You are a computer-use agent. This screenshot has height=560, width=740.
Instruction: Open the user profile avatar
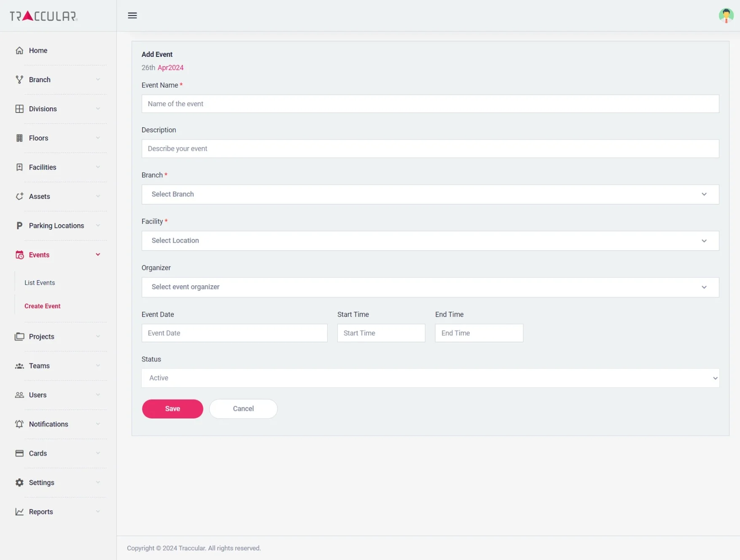click(726, 16)
